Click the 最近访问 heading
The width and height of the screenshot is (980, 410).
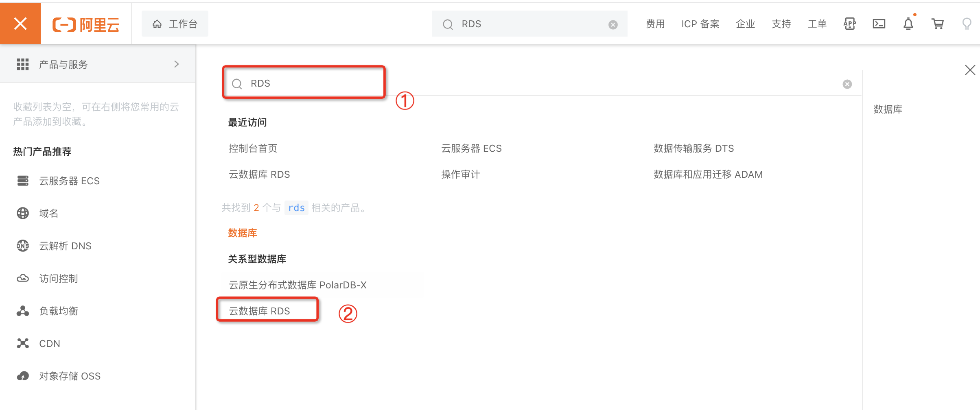[x=247, y=122]
